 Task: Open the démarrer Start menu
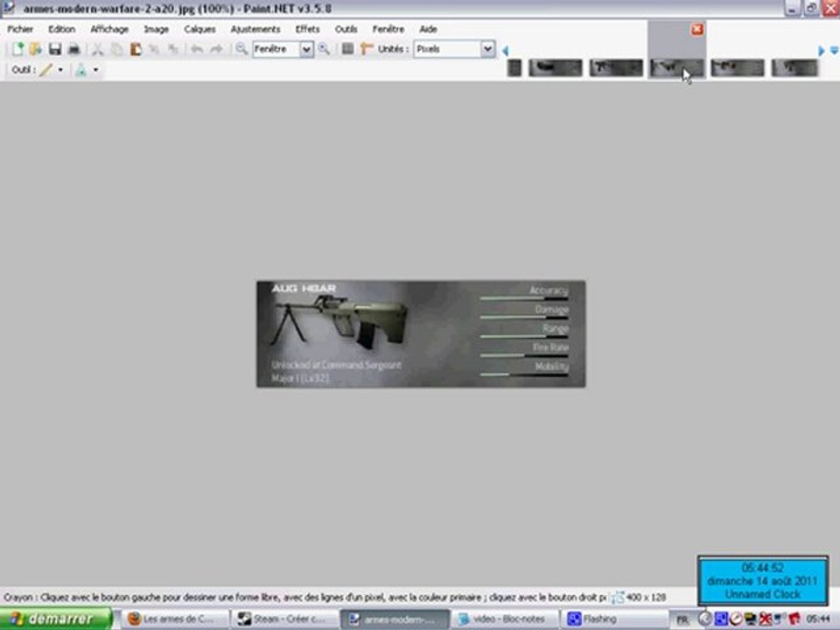[56, 619]
